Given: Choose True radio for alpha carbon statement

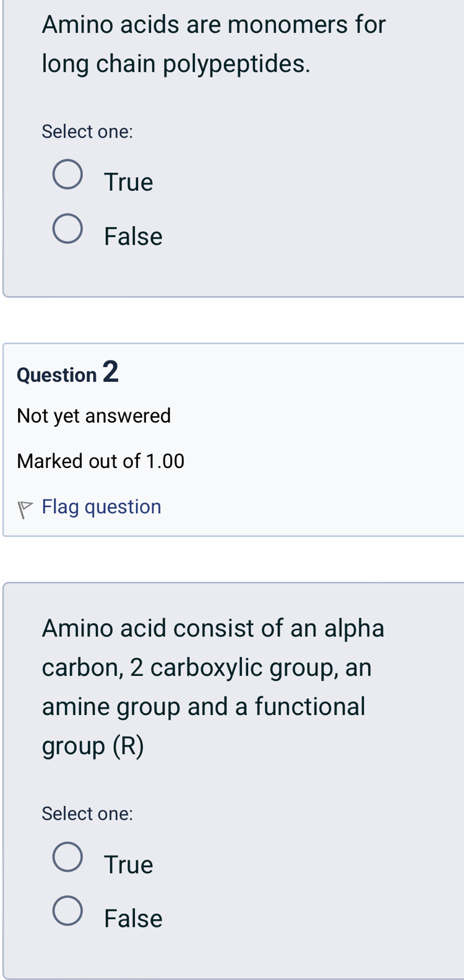Looking at the screenshot, I should click(67, 857).
